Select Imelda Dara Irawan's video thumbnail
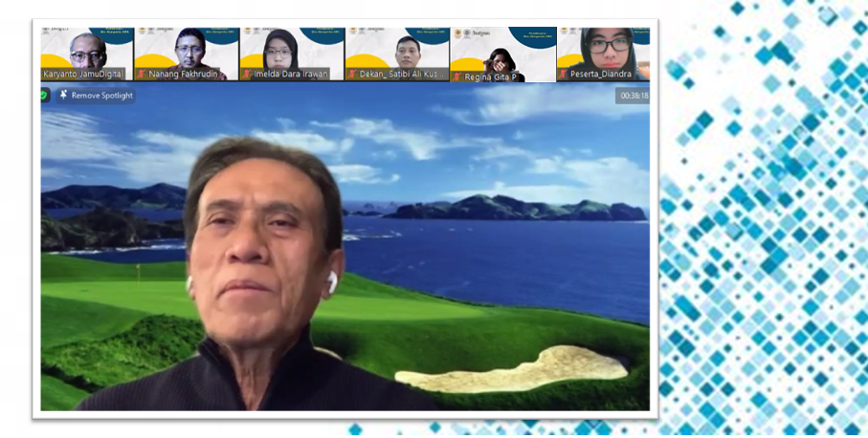Viewport: 868px width, 438px height. (x=291, y=50)
